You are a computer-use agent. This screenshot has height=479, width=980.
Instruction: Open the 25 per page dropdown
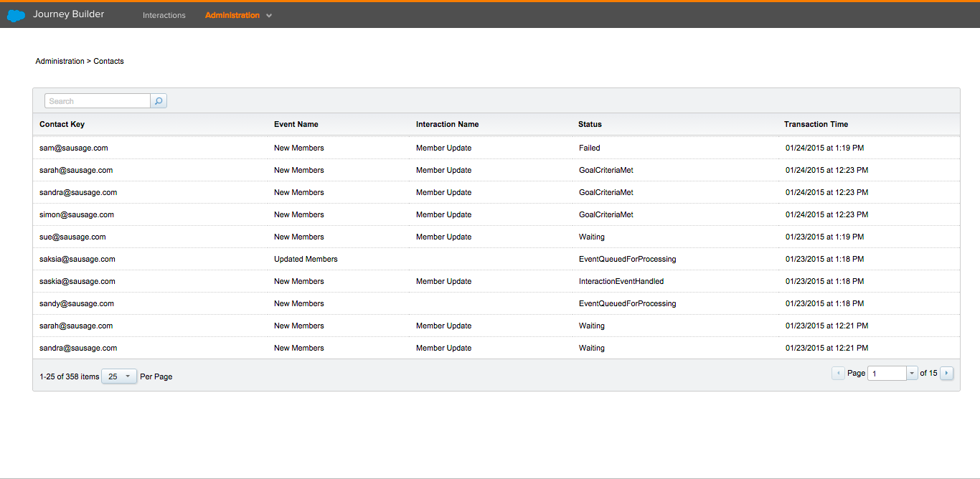(119, 376)
